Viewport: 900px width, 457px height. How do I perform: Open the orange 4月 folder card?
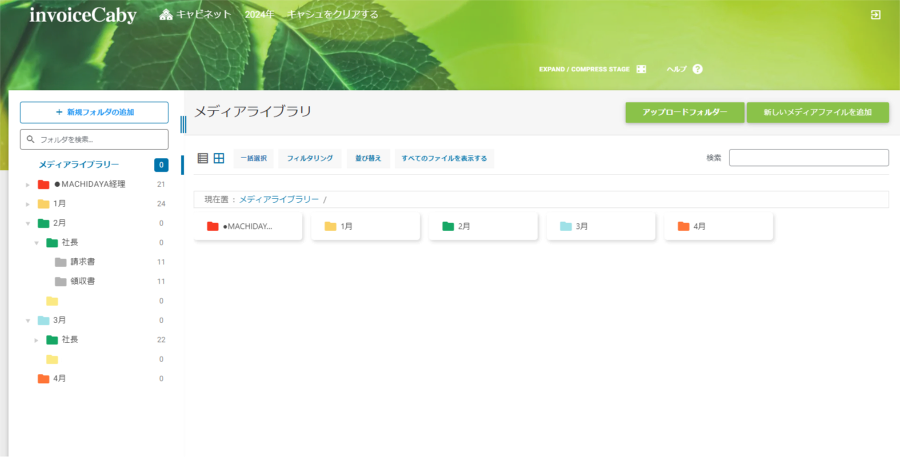(718, 227)
